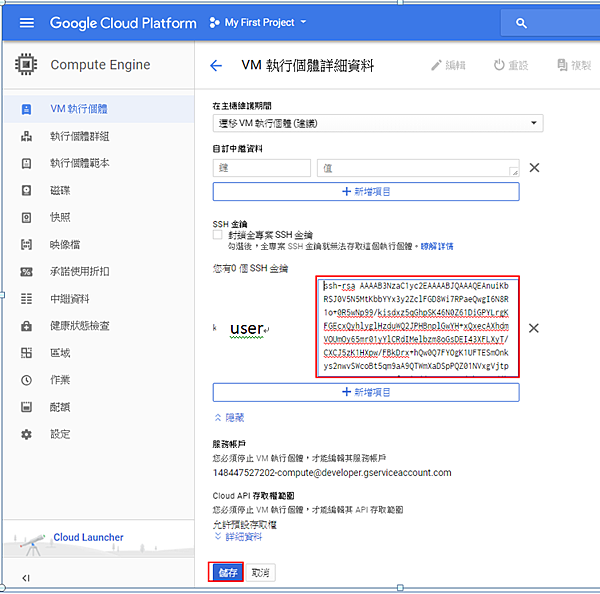This screenshot has height=594, width=600.
Task: Click the Compute Engine heading
Action: click(x=100, y=65)
